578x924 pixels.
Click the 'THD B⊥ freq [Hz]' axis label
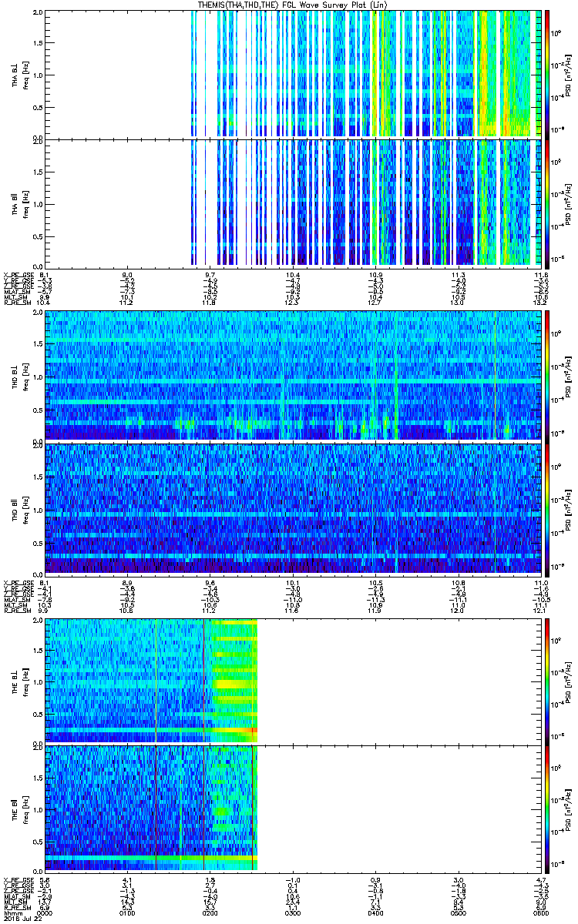pos(20,376)
